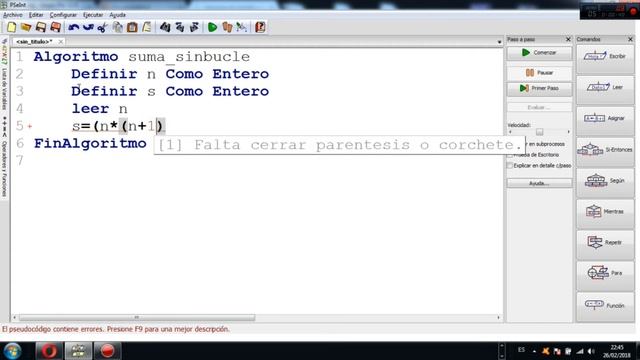640x360 pixels.
Task: Open the tab list dropdown arrow
Action: (x=499, y=42)
